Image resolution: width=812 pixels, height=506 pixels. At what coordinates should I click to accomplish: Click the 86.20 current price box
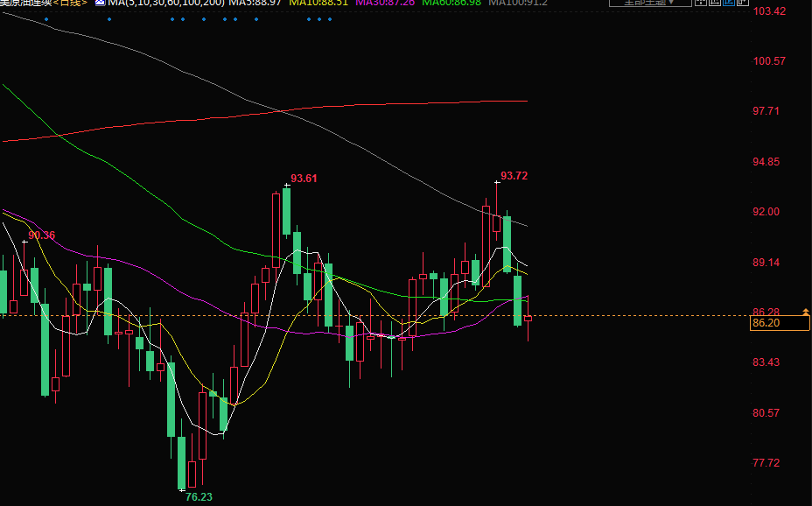coord(780,323)
